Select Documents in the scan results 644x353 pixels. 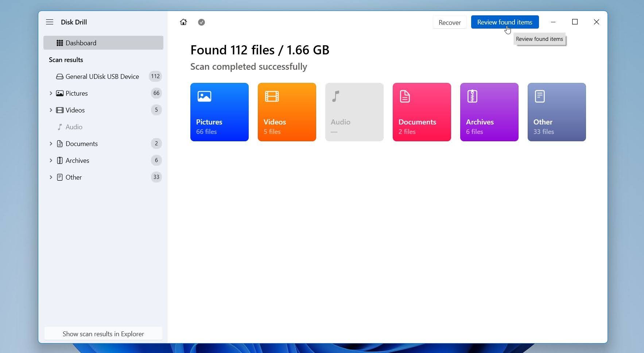(x=103, y=143)
